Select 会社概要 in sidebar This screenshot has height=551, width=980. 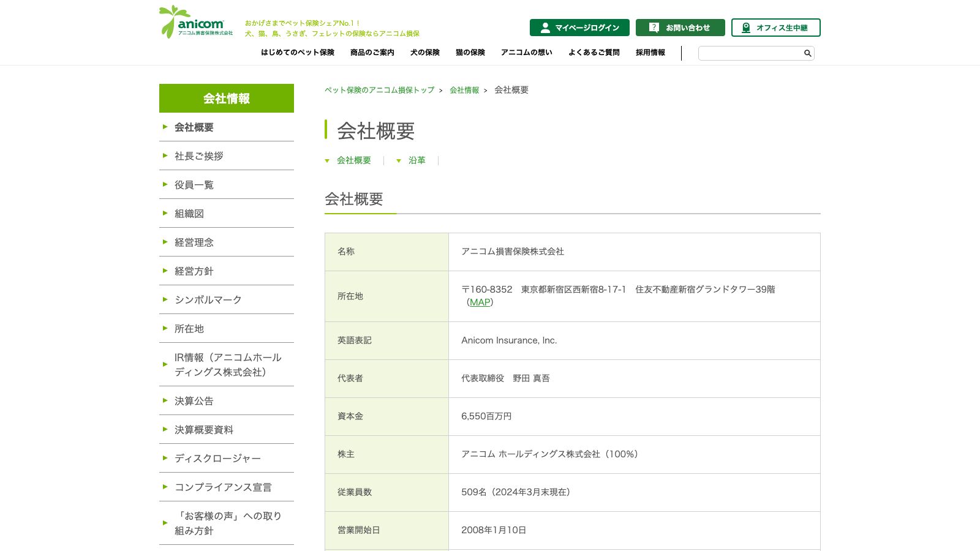[x=227, y=127]
